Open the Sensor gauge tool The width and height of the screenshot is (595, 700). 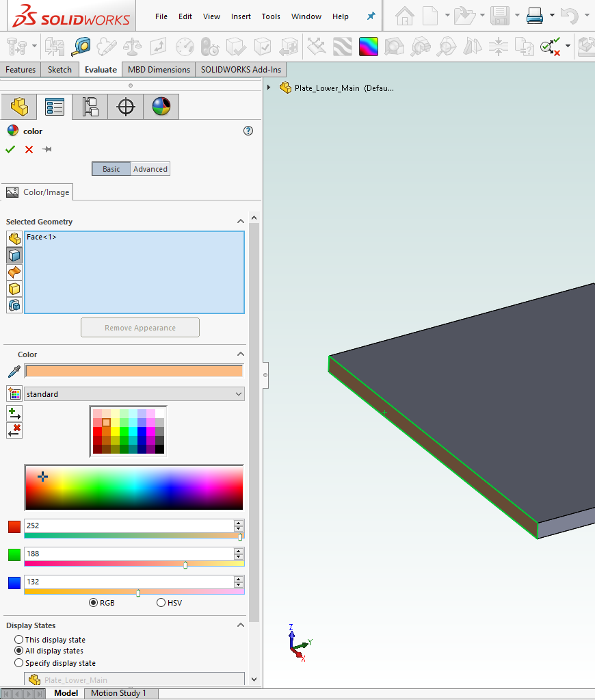[185, 47]
